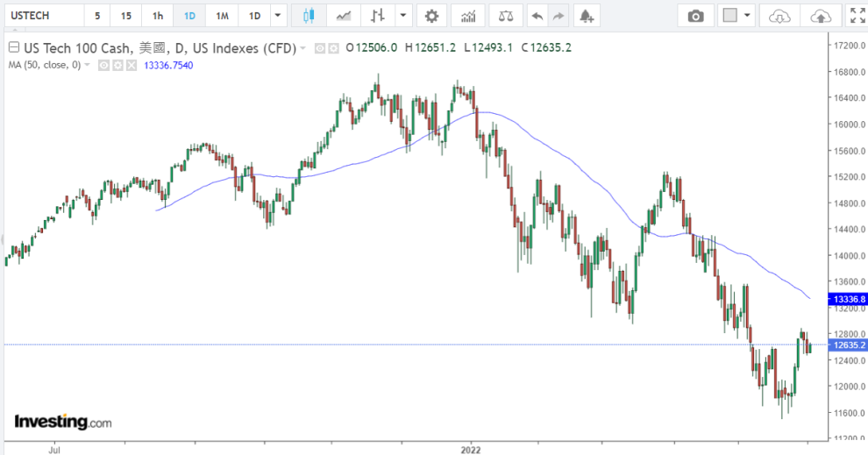Select the highlighted 1D interval
This screenshot has height=455, width=868.
tap(189, 16)
